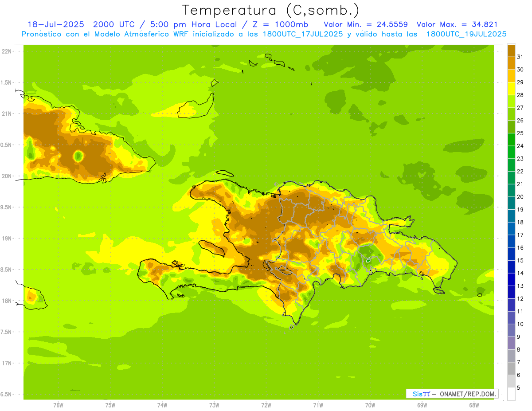Viewport: 532px width, 411px height.
Task: Click the purple color bar segment between 8 and 9
Action: click(x=511, y=343)
